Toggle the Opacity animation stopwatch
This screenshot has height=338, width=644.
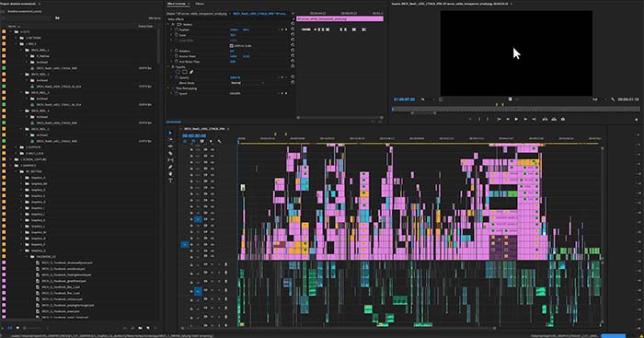pos(177,77)
